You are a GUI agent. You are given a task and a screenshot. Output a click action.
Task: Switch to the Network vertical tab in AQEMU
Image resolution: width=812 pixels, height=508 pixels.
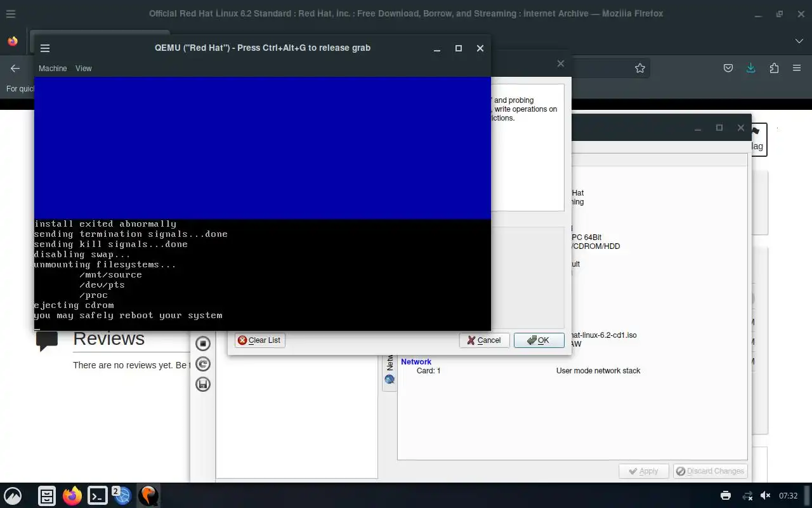coord(390,371)
